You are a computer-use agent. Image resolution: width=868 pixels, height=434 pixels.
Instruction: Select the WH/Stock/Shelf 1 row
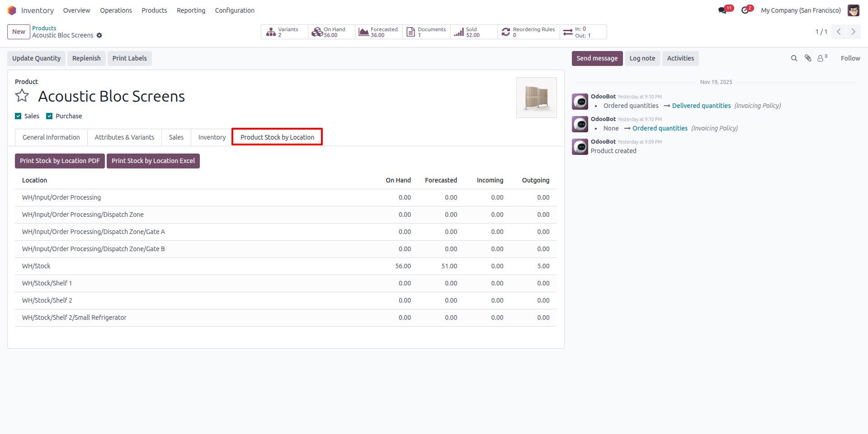[x=286, y=283]
